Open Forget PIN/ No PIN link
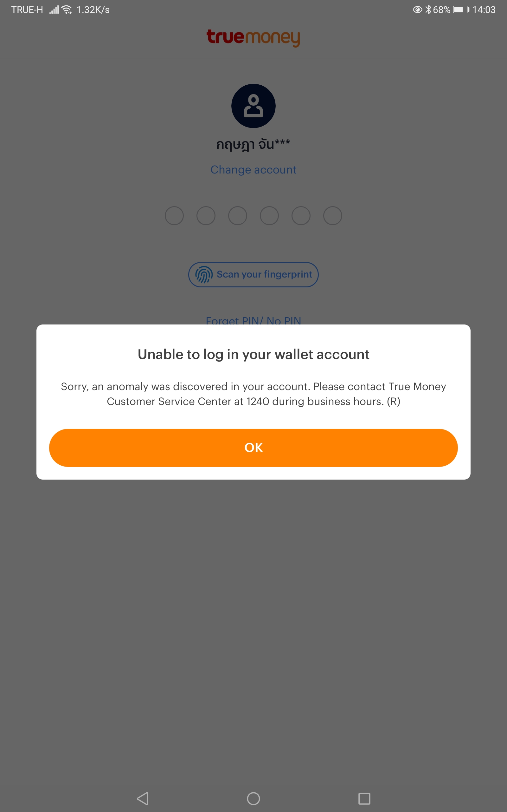Viewport: 507px width, 812px height. pyautogui.click(x=253, y=320)
